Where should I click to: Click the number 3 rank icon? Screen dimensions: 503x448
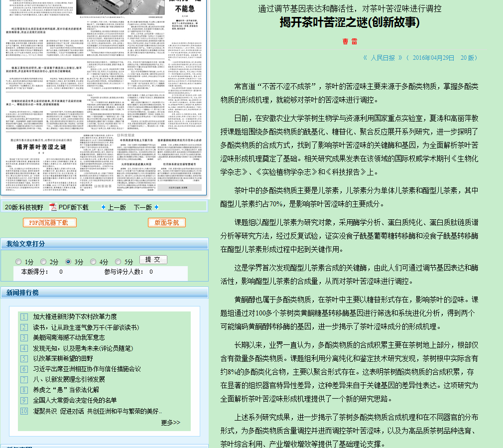[x=24, y=338]
